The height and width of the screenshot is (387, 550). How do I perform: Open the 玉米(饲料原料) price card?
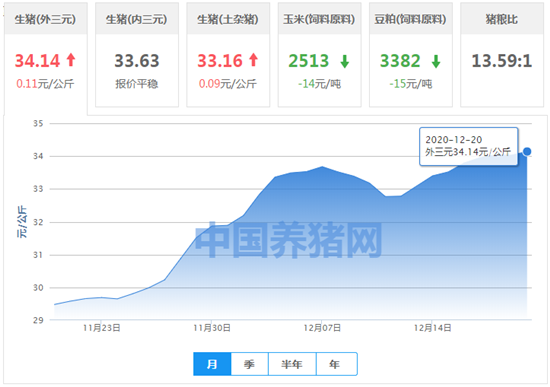pyautogui.click(x=320, y=54)
